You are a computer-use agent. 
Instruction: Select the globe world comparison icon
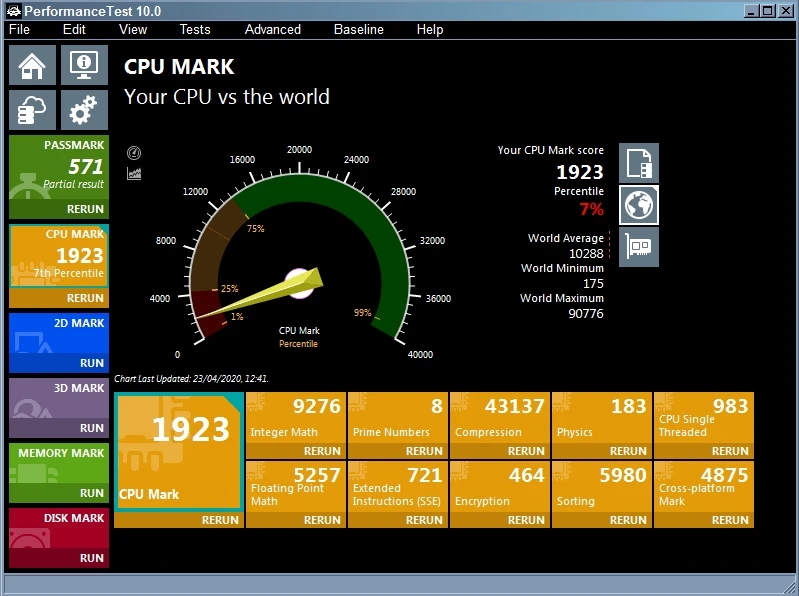(x=639, y=205)
